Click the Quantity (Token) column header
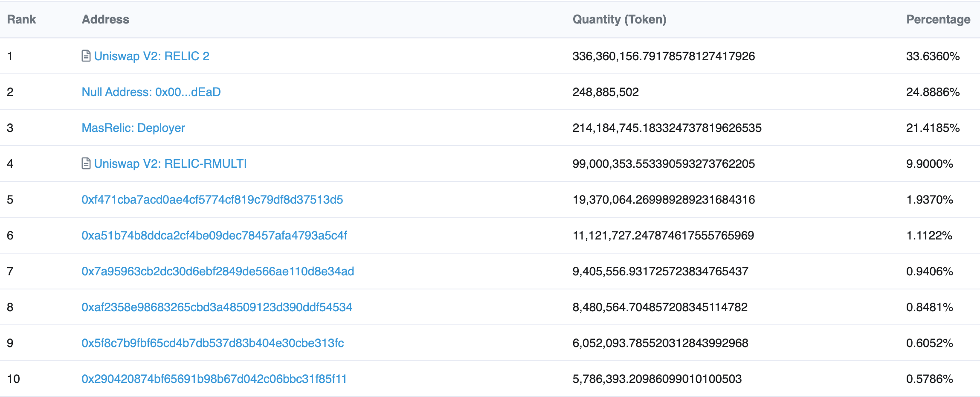Image resolution: width=980 pixels, height=397 pixels. pyautogui.click(x=619, y=19)
